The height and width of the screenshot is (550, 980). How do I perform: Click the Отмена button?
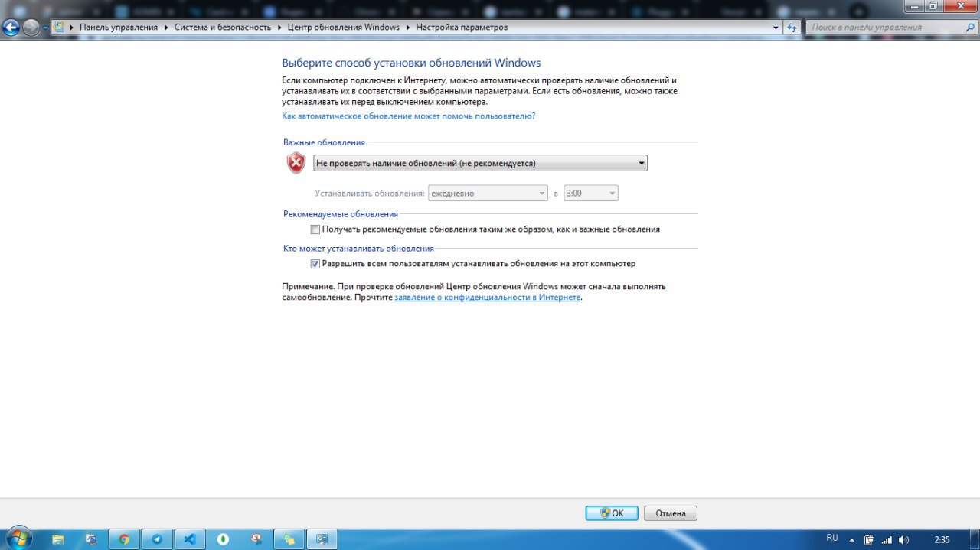coord(671,513)
